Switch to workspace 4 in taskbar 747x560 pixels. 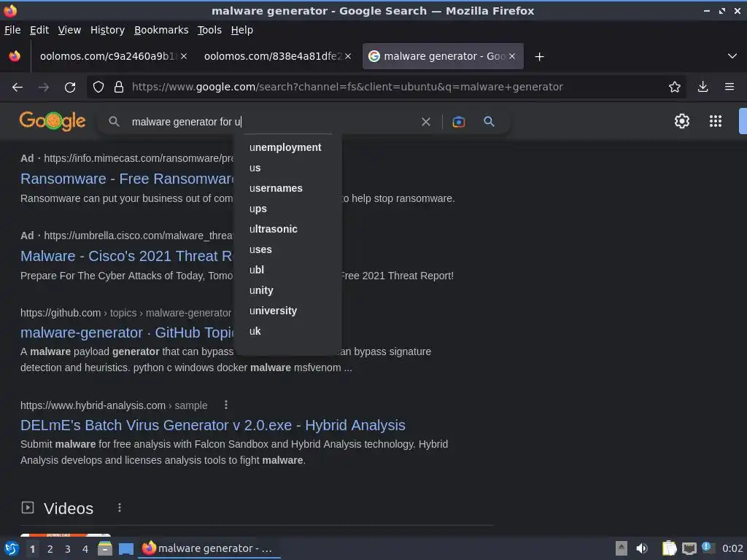[85, 550]
